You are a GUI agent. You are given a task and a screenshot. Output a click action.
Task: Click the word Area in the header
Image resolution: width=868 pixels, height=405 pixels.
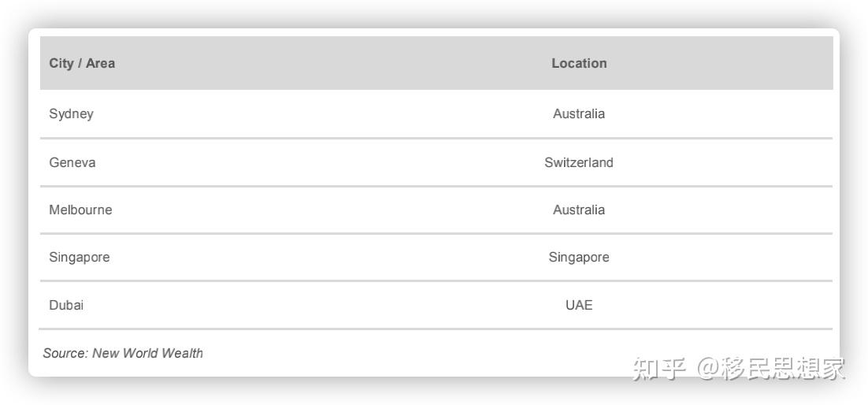point(100,64)
